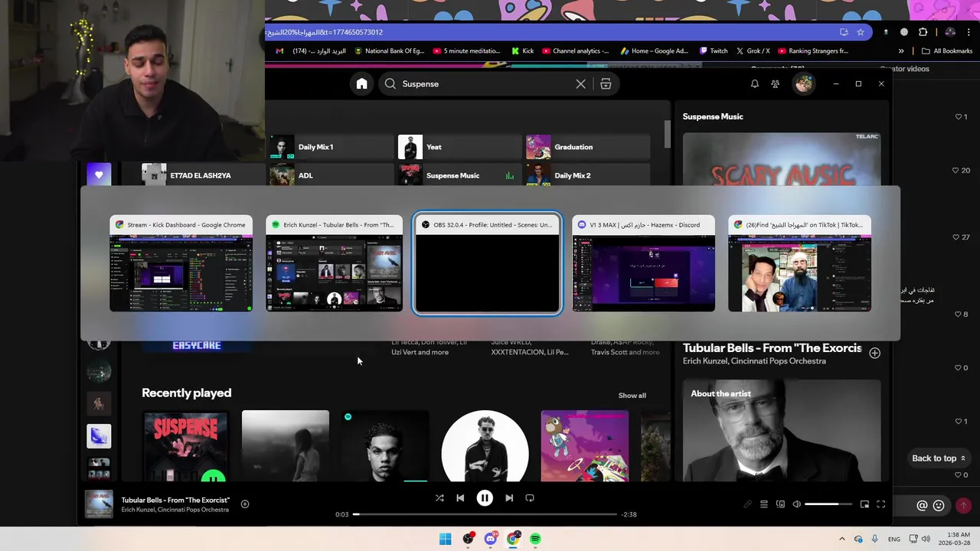Open Daily Mix 1 shortcut
980x551 pixels.
point(332,147)
